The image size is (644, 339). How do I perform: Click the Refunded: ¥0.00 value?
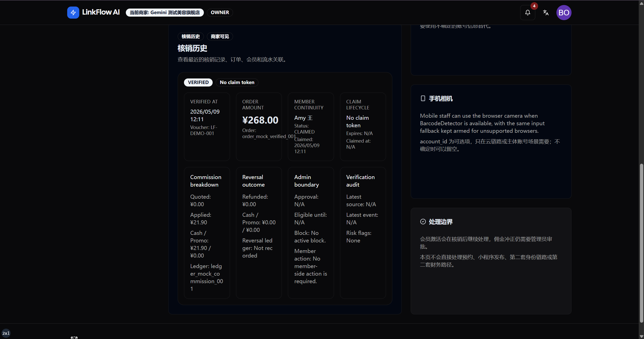click(255, 200)
